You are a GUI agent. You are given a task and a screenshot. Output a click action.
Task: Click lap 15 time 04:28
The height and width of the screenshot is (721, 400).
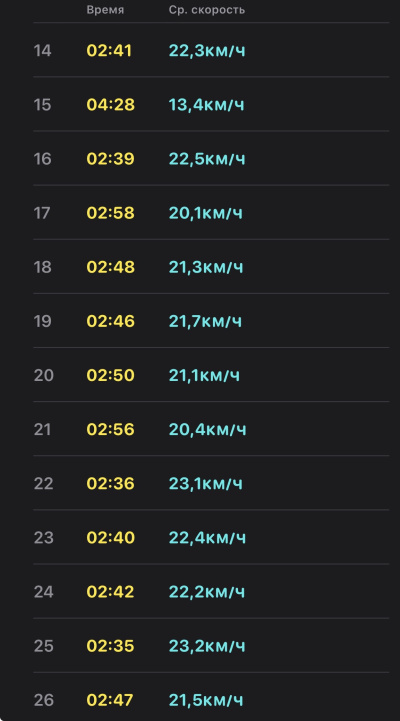point(110,105)
